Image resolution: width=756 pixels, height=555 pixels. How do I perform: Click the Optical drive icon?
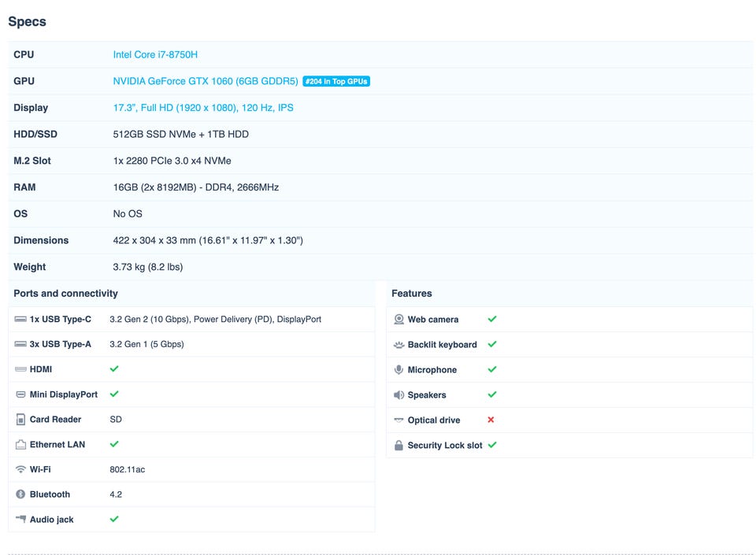(x=398, y=420)
